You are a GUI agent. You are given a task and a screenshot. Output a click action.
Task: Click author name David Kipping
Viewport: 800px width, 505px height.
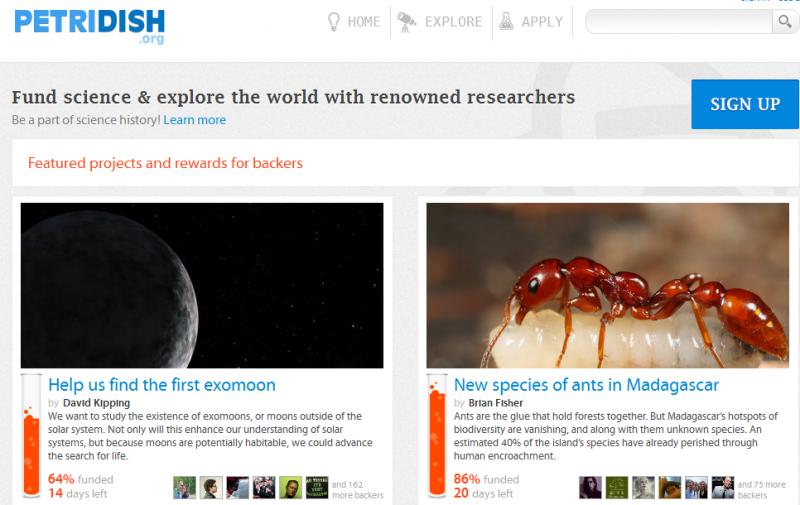(x=96, y=403)
